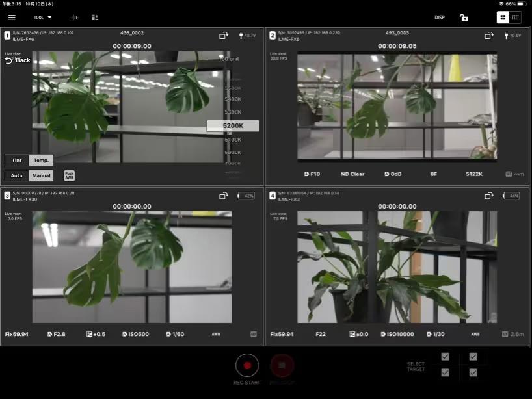Click camera 3 AWB white balance icon

pos(216,334)
